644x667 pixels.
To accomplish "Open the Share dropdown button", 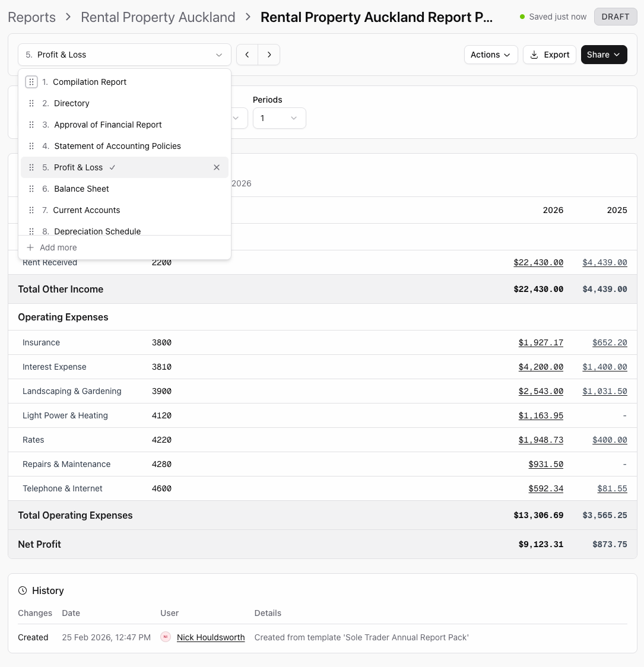I will [x=604, y=55].
